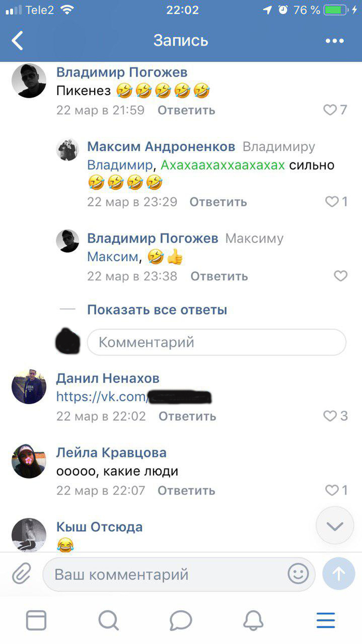Open the emoji smiley picker
The width and height of the screenshot is (362, 644).
click(298, 574)
